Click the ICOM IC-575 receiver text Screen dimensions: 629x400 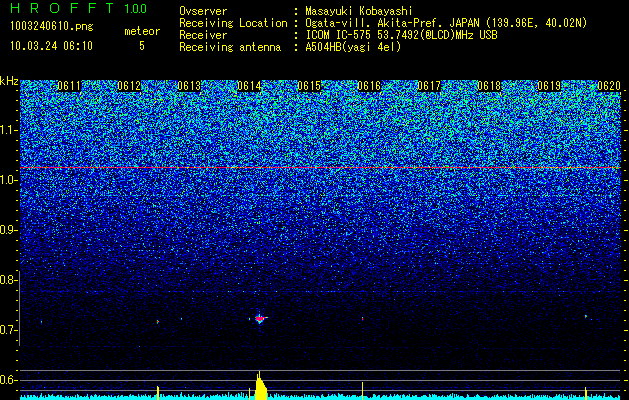[401, 35]
